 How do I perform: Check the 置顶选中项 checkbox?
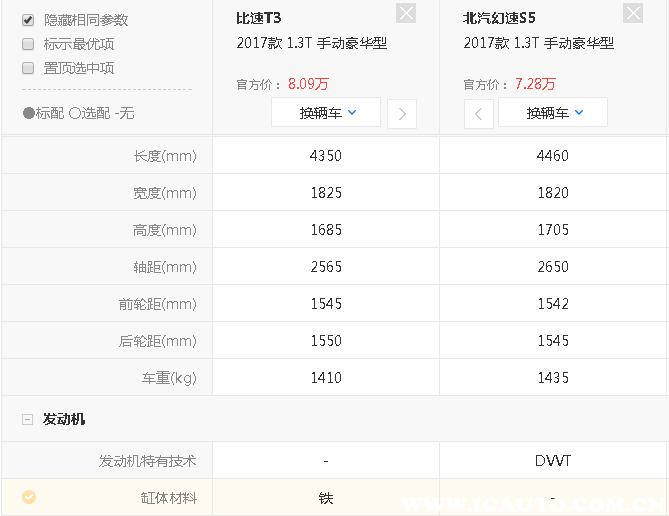[28, 68]
